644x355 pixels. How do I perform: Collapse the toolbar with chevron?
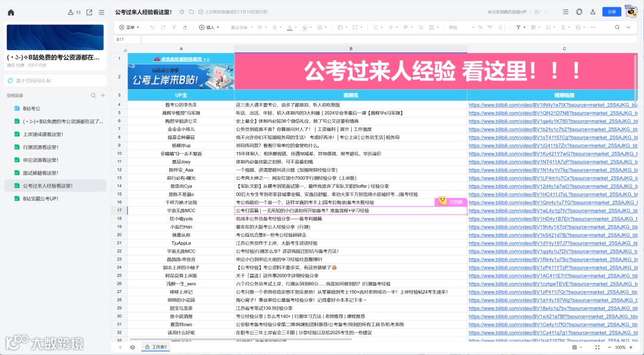click(x=628, y=27)
